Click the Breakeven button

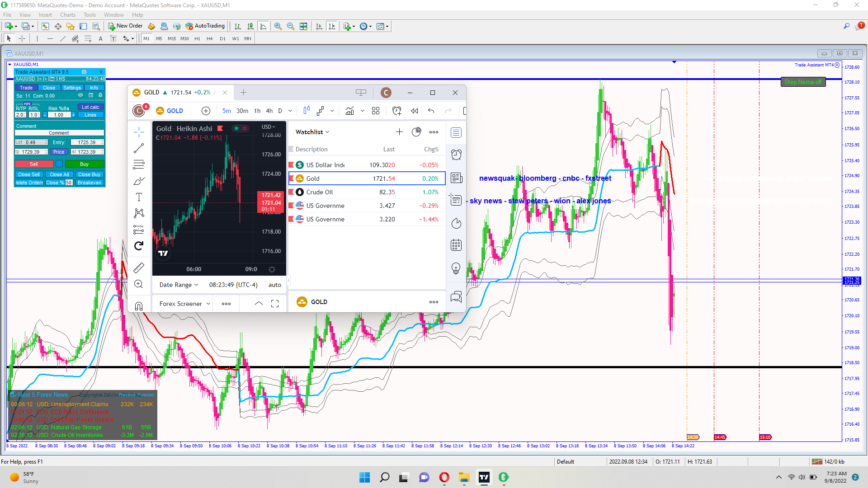click(x=90, y=183)
